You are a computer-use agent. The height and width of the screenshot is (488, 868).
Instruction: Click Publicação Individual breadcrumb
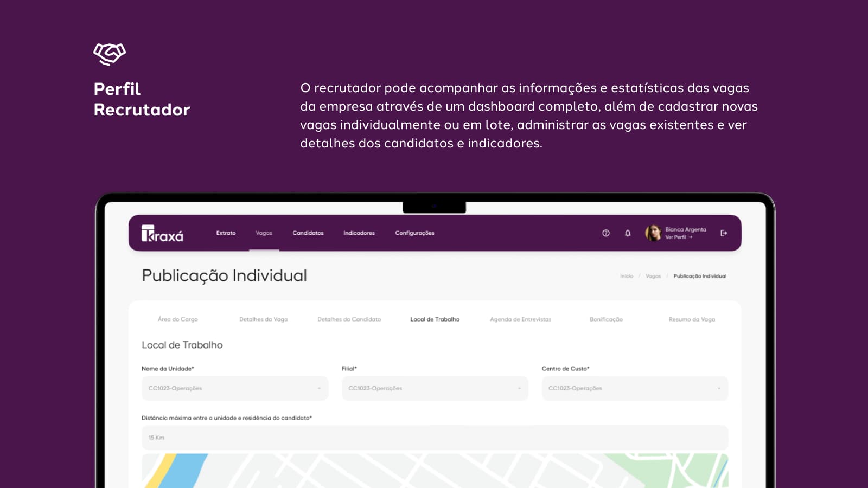coord(700,276)
